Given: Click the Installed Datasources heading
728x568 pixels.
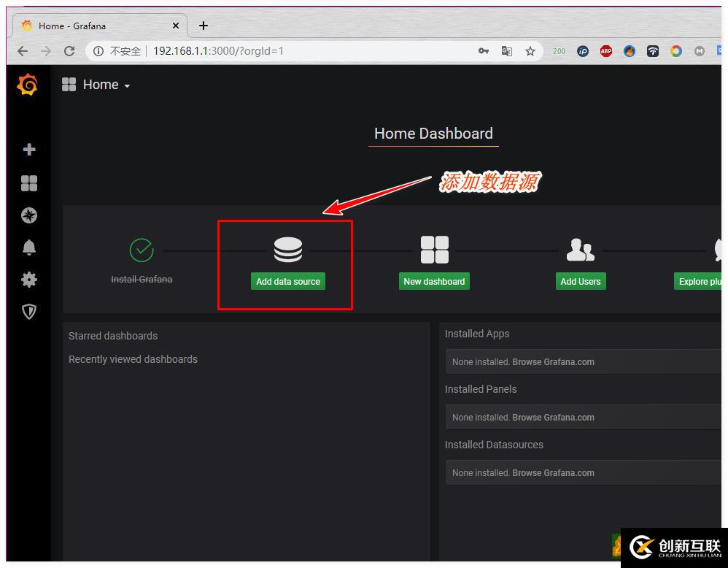Looking at the screenshot, I should click(494, 445).
